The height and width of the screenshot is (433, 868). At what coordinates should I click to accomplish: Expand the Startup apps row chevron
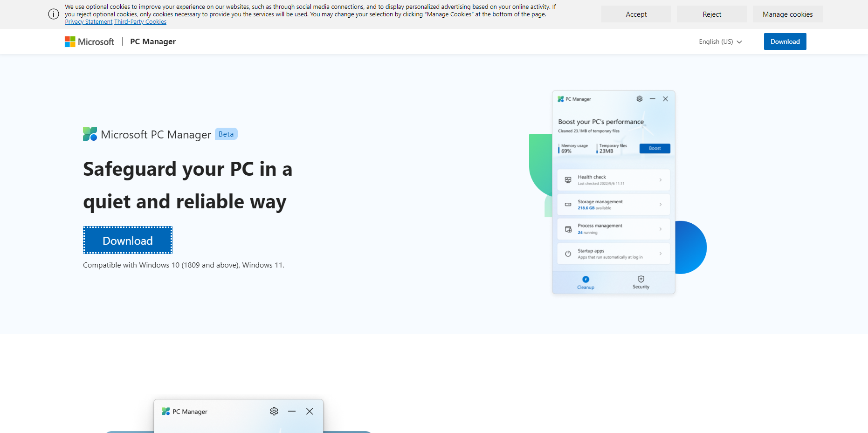coord(661,254)
